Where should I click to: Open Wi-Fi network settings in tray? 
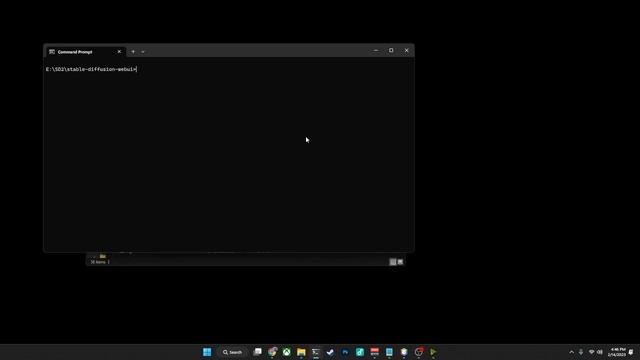[x=591, y=352]
